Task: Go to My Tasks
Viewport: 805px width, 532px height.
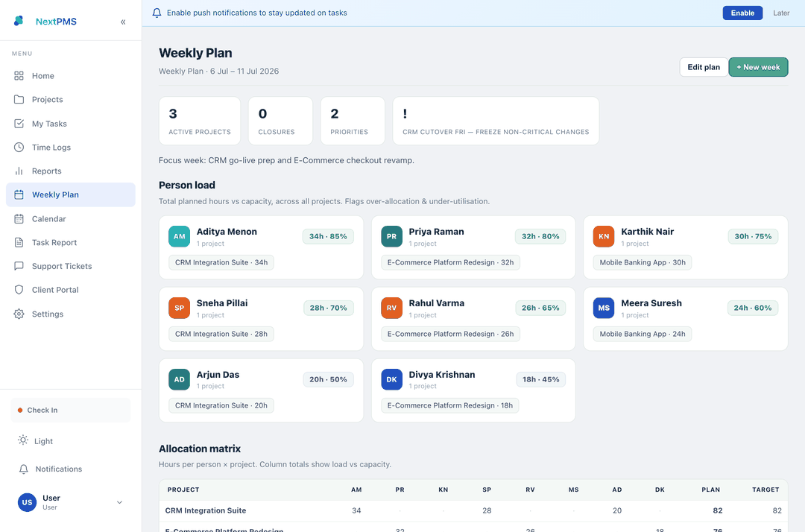Action: (x=70, y=124)
